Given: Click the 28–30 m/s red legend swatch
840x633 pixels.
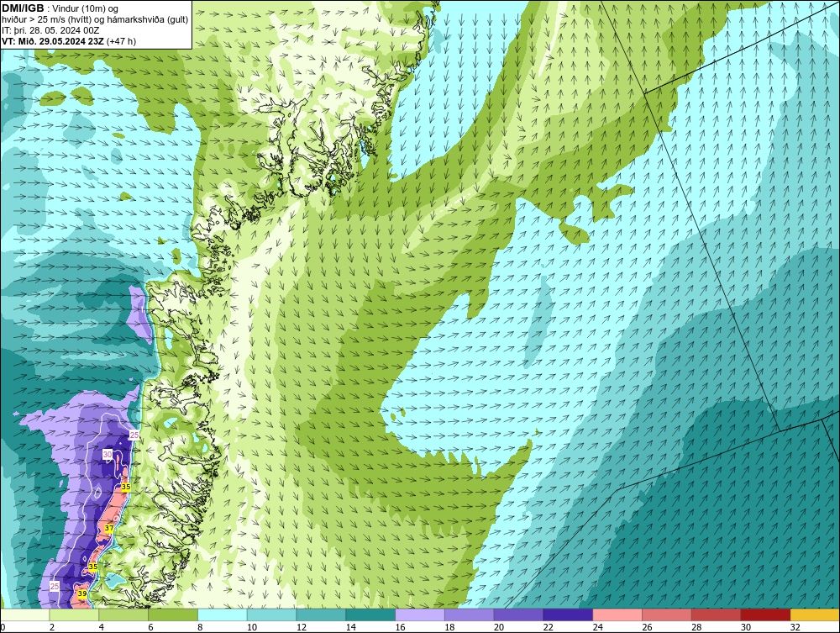Looking at the screenshot, I should [x=717, y=615].
